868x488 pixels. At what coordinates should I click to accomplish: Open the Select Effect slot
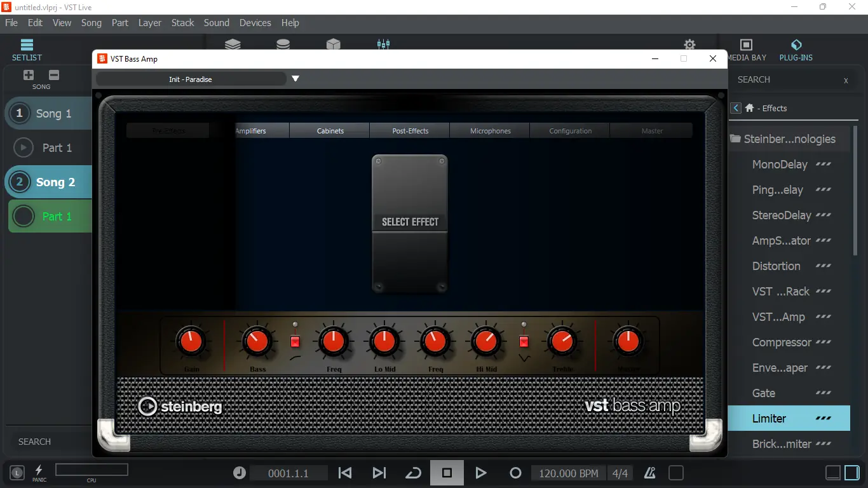(410, 224)
